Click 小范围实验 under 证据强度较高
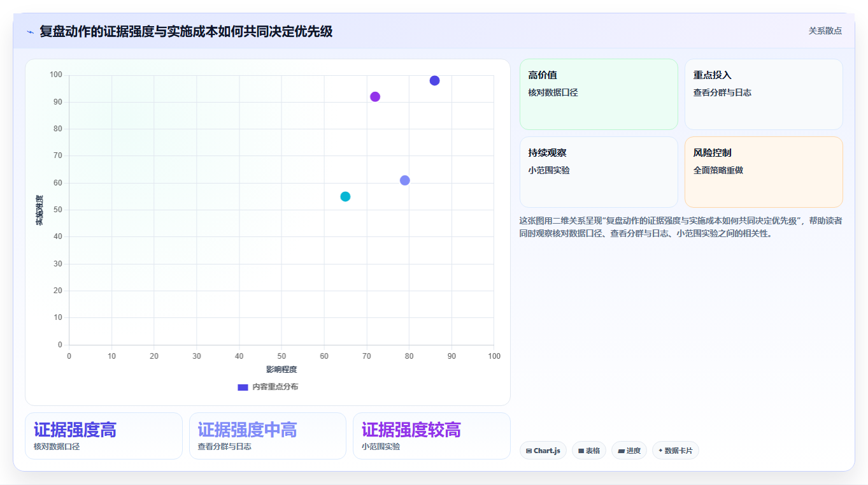This screenshot has width=868, height=485. tap(381, 447)
